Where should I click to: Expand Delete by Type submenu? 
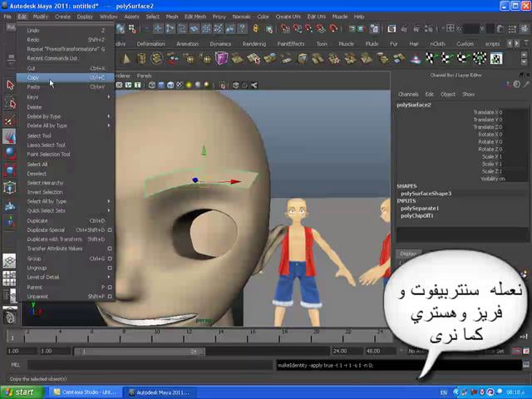[x=109, y=116]
